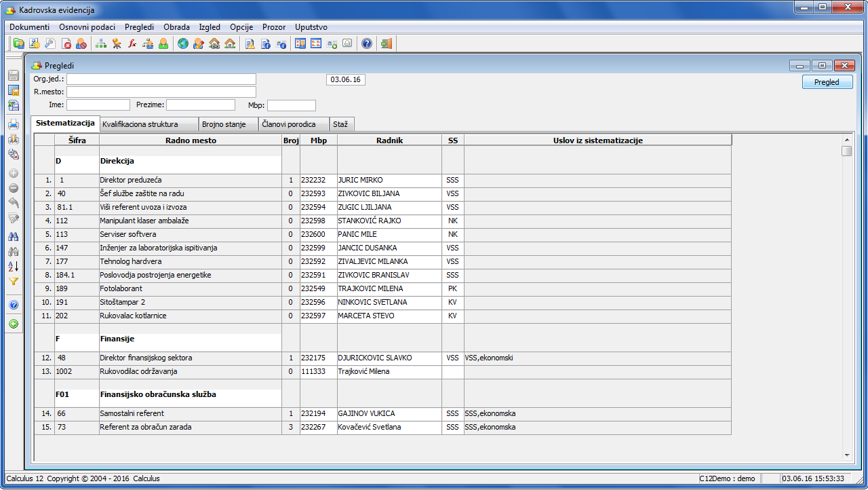
Task: Click the exit door icon in toolbar
Action: (386, 44)
